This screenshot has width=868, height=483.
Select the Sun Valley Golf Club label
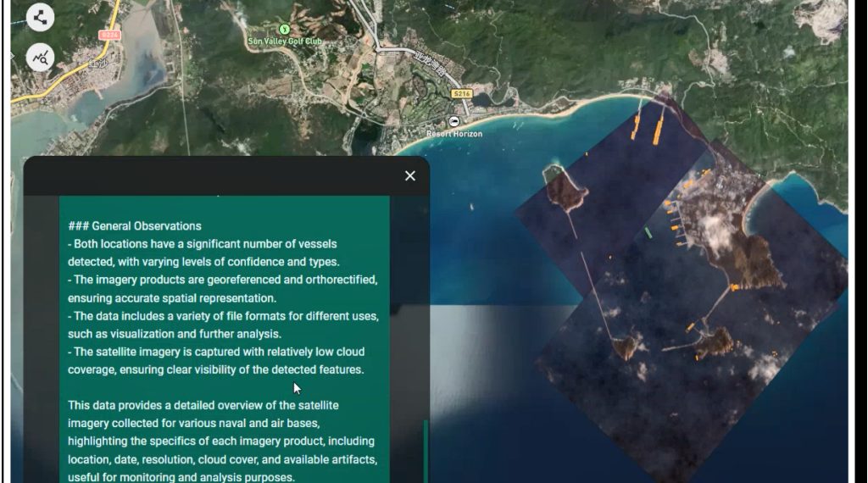(284, 41)
